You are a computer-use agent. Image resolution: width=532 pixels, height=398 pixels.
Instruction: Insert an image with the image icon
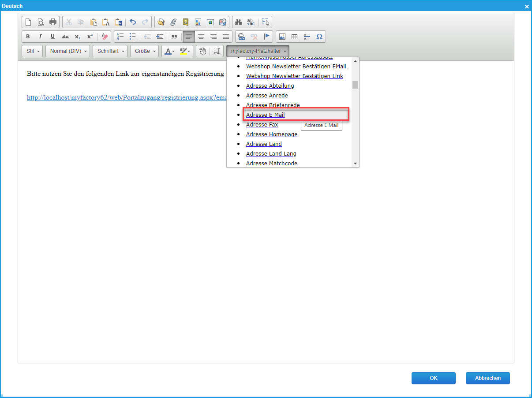(x=282, y=37)
